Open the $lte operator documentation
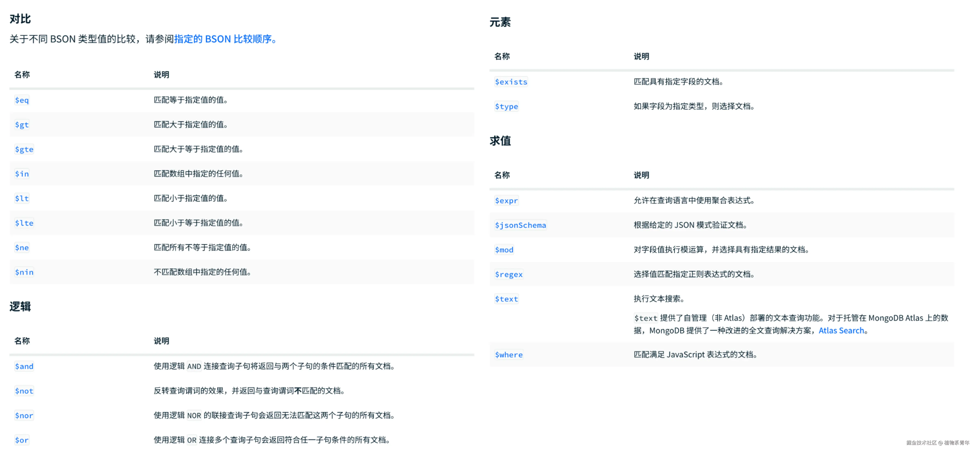 (x=24, y=223)
